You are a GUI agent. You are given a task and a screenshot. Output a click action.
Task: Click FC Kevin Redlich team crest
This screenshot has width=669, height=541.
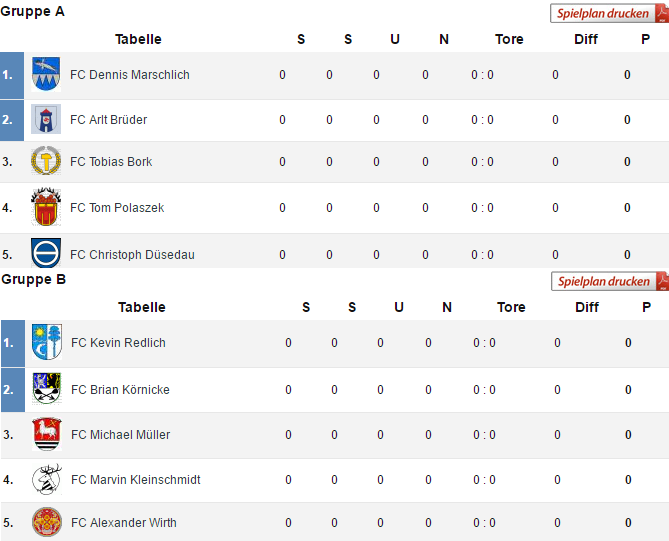tap(47, 343)
